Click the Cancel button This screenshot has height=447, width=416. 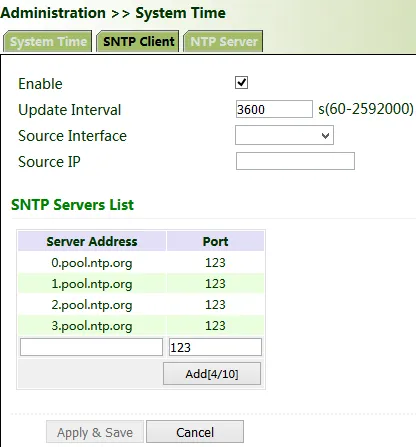[195, 432]
